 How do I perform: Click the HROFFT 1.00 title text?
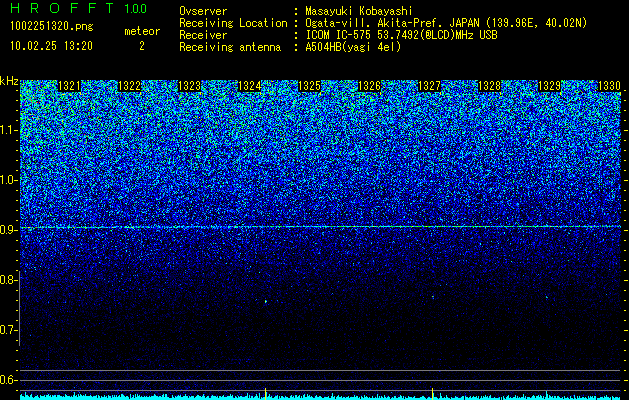79,8
